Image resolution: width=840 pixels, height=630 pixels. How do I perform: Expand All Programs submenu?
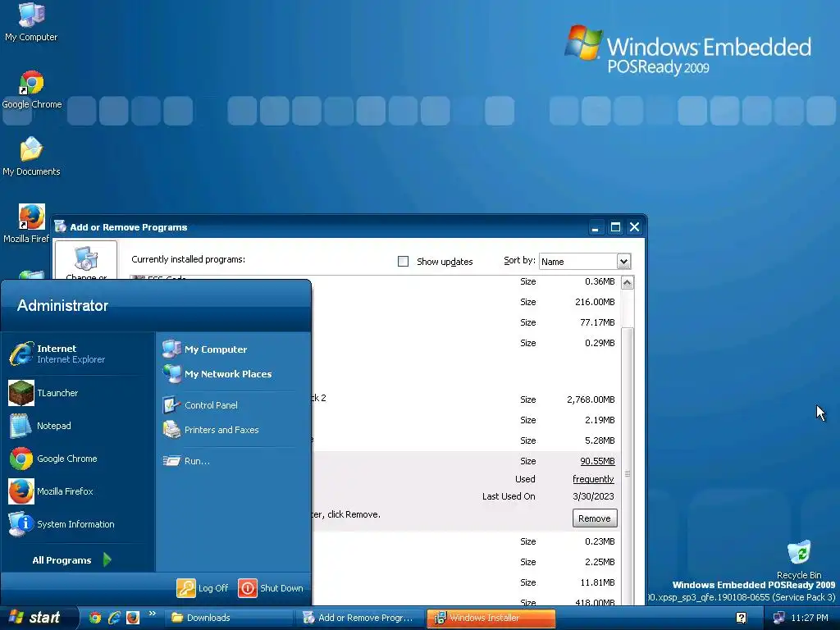pos(72,559)
